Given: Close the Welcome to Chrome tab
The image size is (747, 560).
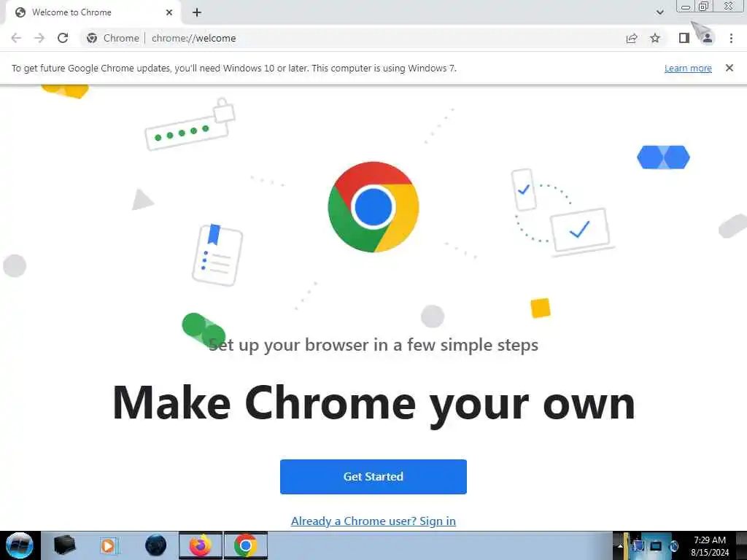Looking at the screenshot, I should click(x=169, y=12).
